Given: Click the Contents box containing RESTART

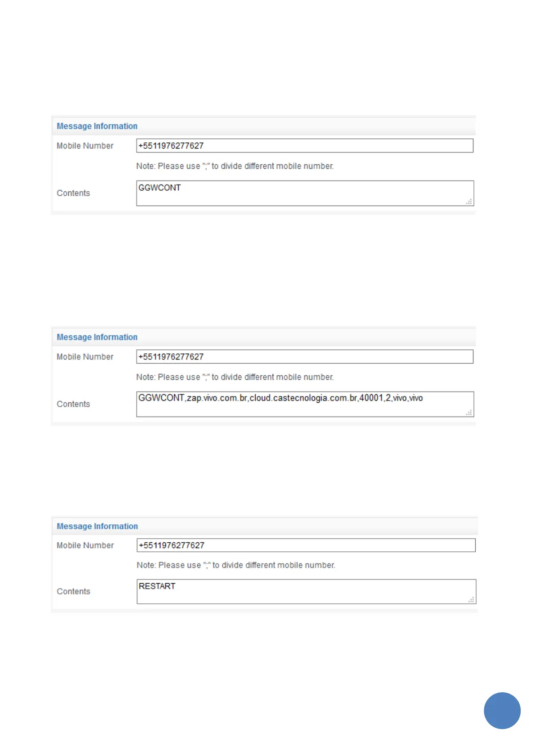Looking at the screenshot, I should [306, 592].
